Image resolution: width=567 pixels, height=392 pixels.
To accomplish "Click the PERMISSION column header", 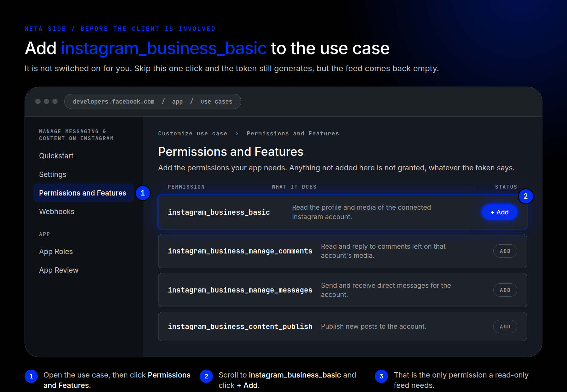I will tap(186, 187).
